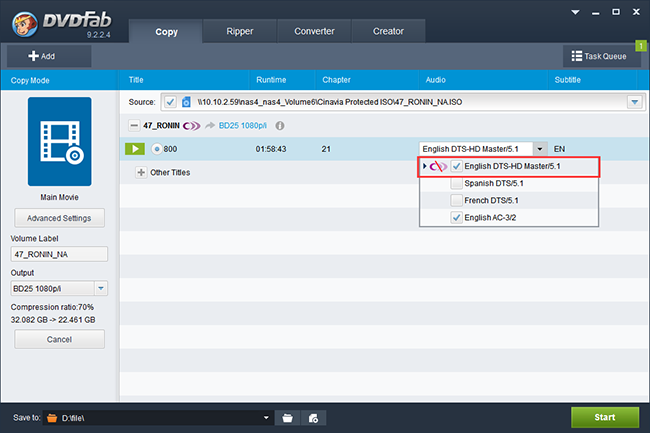Viewport: 650px width, 433px height.
Task: Click the Main Movie copy mode icon
Action: 60,142
